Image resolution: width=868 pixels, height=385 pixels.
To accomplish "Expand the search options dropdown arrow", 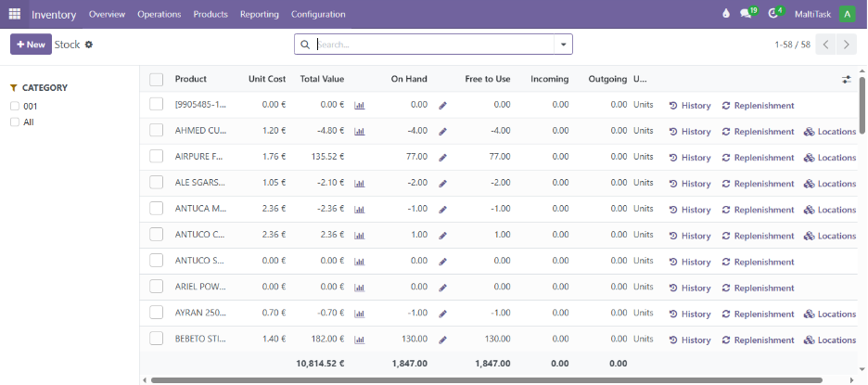I will pos(562,45).
